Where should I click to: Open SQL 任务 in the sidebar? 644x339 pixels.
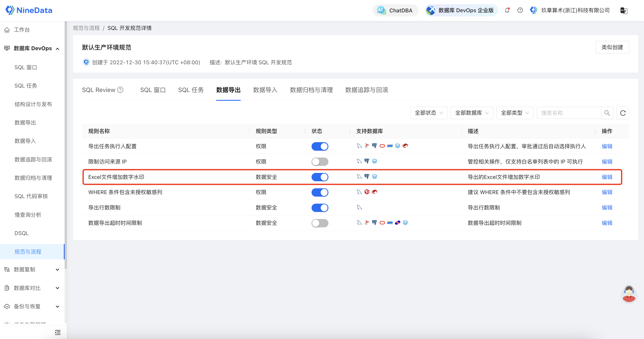26,86
